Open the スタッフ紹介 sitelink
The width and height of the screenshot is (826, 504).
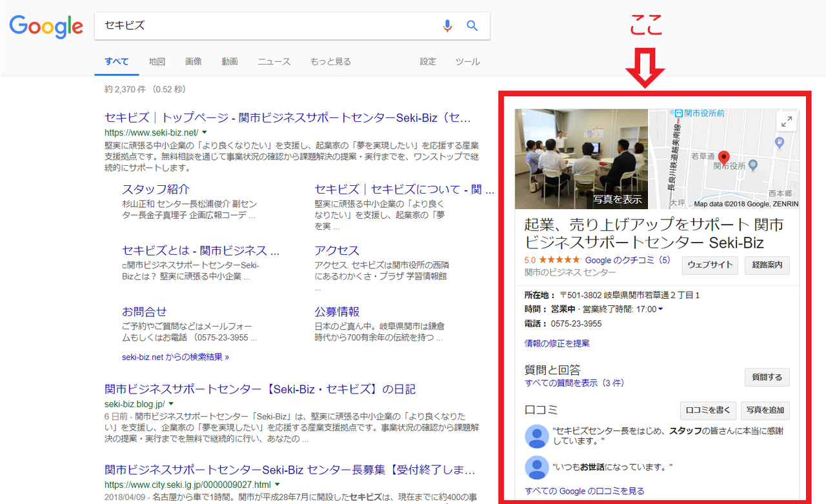pos(156,189)
